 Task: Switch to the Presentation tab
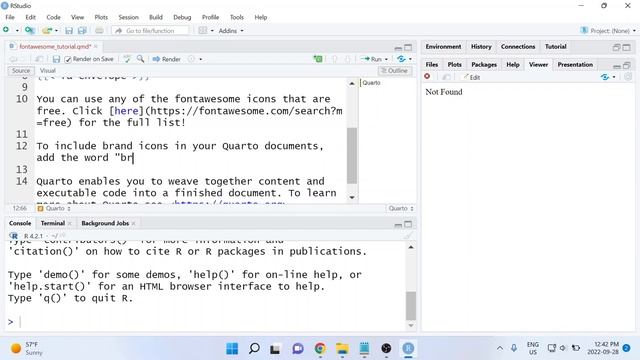[575, 64]
